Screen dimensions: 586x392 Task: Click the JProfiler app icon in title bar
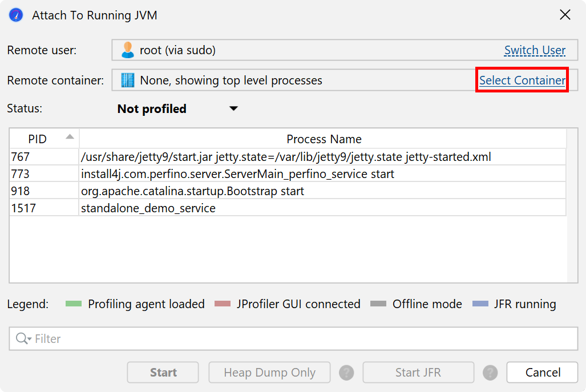click(16, 15)
